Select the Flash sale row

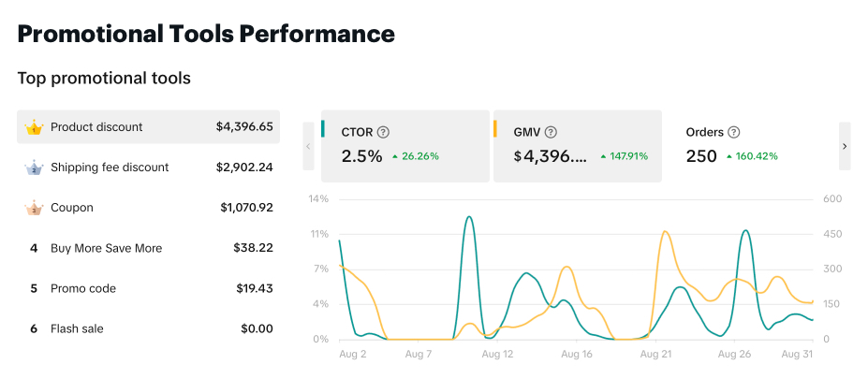point(148,328)
